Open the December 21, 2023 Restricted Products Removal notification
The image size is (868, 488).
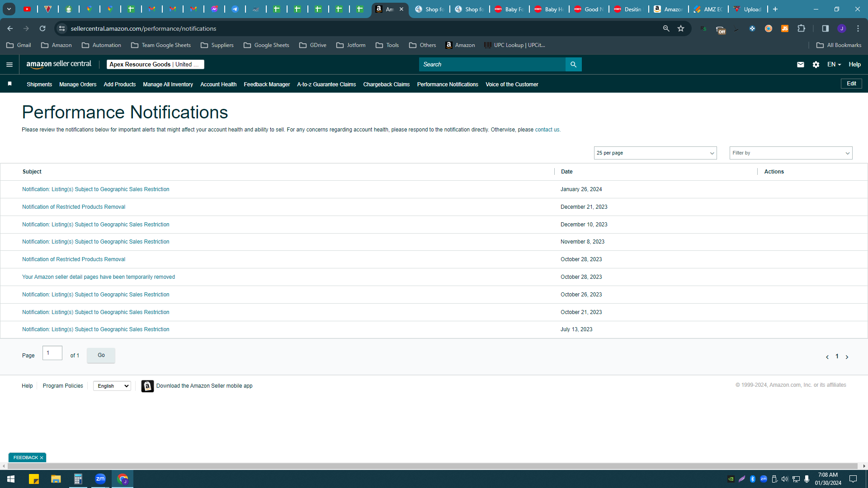[x=74, y=207]
